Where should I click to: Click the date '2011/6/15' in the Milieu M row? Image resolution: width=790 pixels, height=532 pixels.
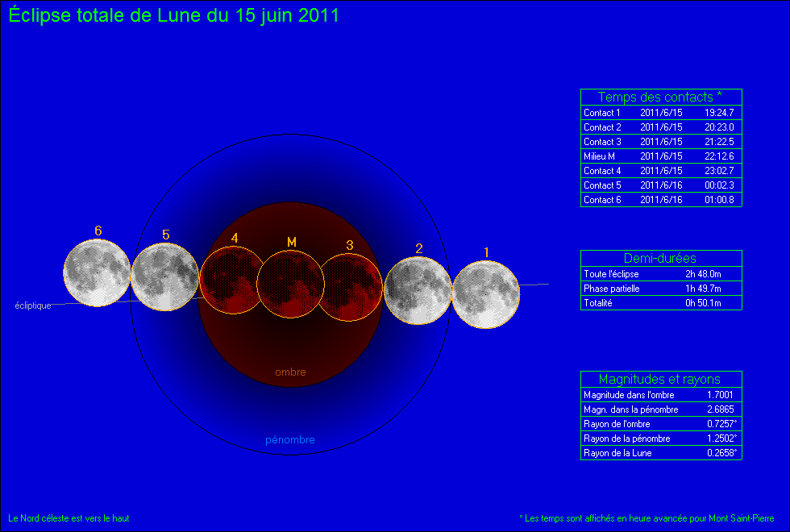coord(661,156)
